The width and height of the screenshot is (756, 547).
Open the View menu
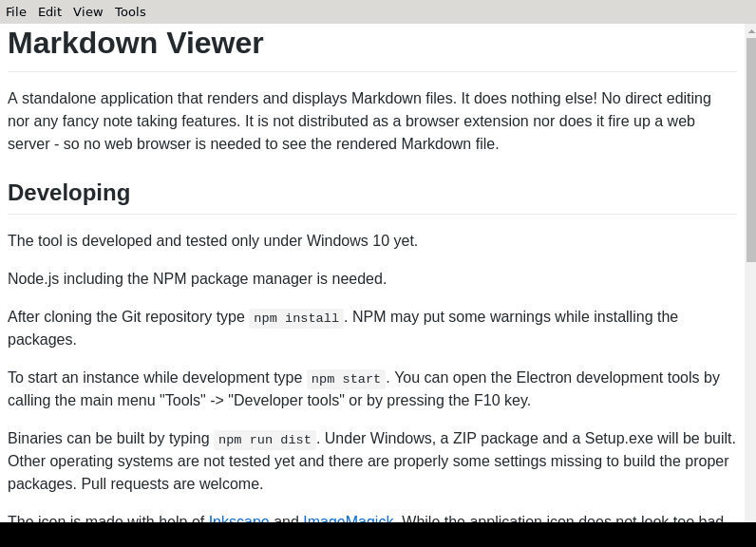click(87, 11)
